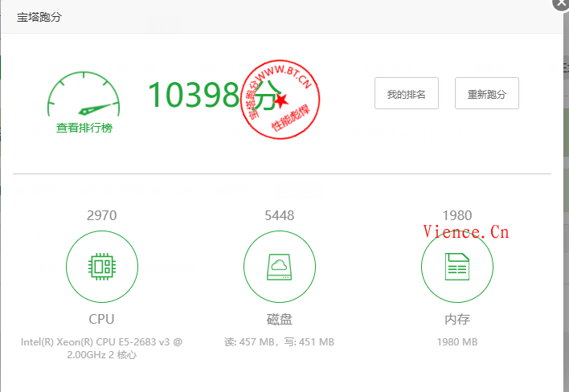The height and width of the screenshot is (392, 569).
Task: Click the CPU label text
Action: (x=101, y=319)
